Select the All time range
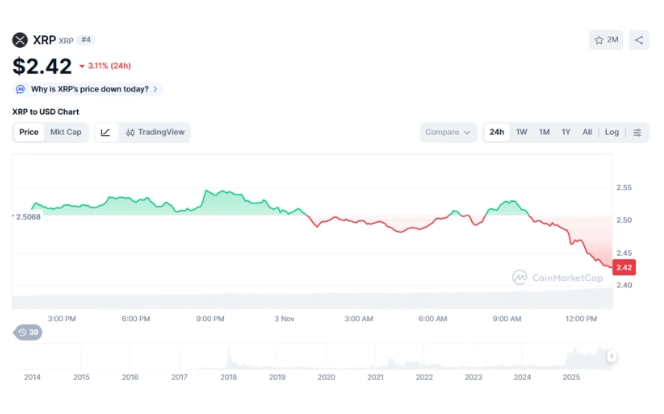 pyautogui.click(x=587, y=132)
